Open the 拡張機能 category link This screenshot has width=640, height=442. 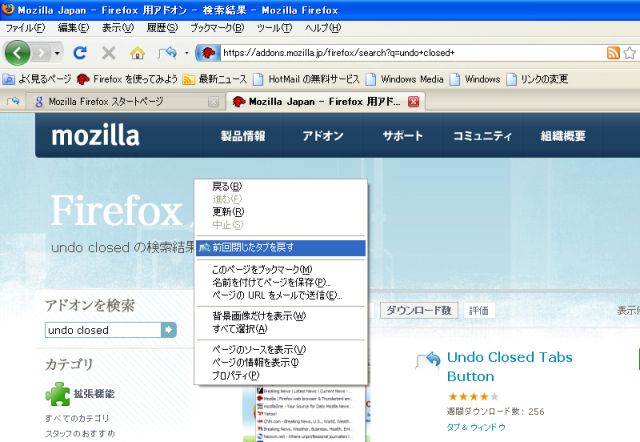94,394
